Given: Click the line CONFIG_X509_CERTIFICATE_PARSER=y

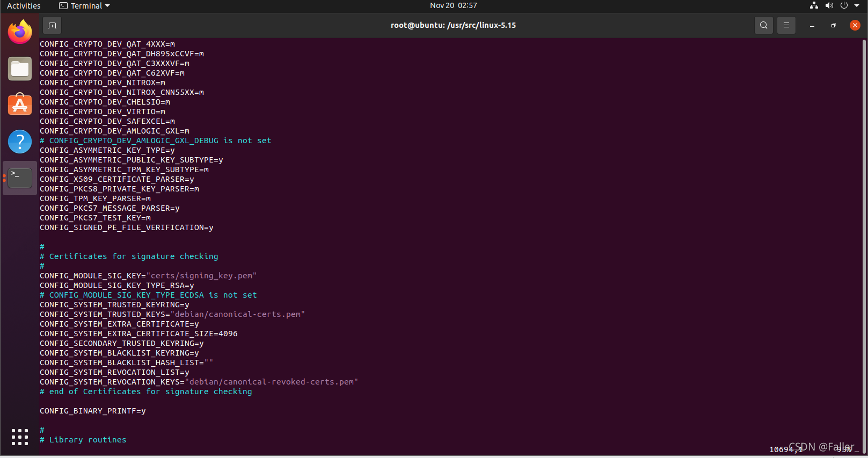Looking at the screenshot, I should pos(117,179).
